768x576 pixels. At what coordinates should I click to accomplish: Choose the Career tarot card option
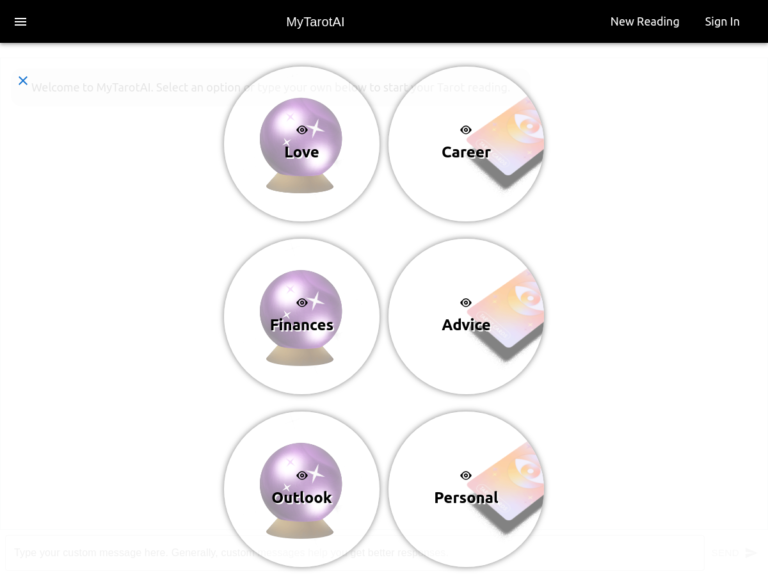click(x=466, y=144)
